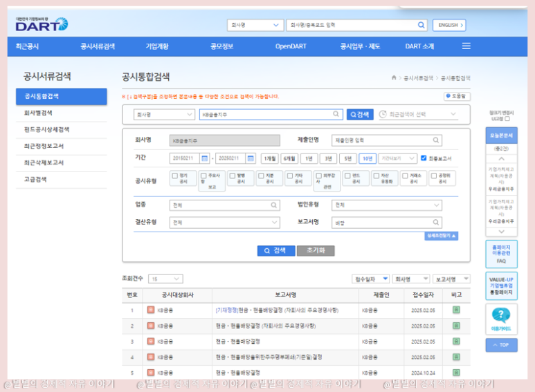Viewport: 535px width, 392px height.
Task: Click the TOP scroll button
Action: 501,345
